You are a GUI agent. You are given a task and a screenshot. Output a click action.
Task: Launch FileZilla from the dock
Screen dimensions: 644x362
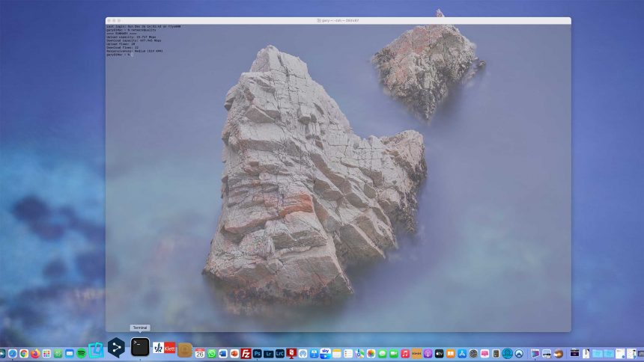pos(246,353)
